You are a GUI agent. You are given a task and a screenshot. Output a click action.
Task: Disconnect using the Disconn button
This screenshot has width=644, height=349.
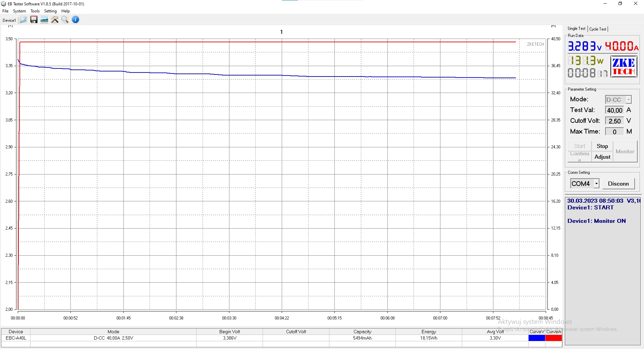point(619,184)
